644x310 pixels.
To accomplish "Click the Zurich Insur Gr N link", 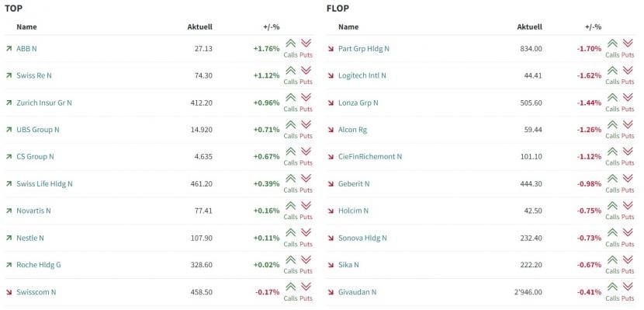I will (x=44, y=103).
